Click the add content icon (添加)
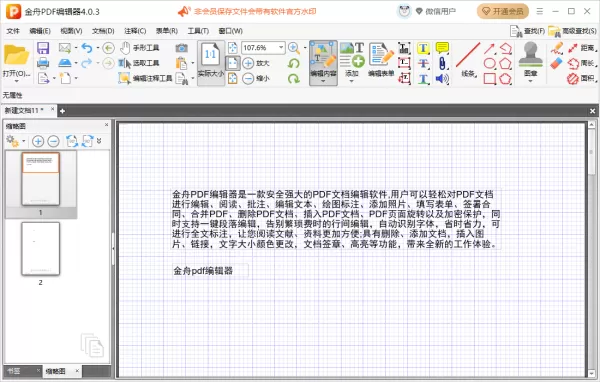Image resolution: width=600 pixels, height=382 pixels. pyautogui.click(x=352, y=59)
